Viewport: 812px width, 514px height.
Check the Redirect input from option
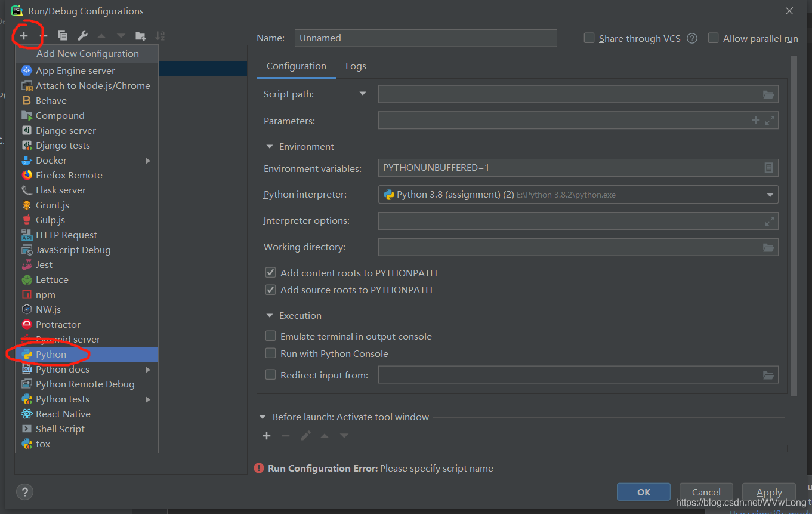pos(270,375)
